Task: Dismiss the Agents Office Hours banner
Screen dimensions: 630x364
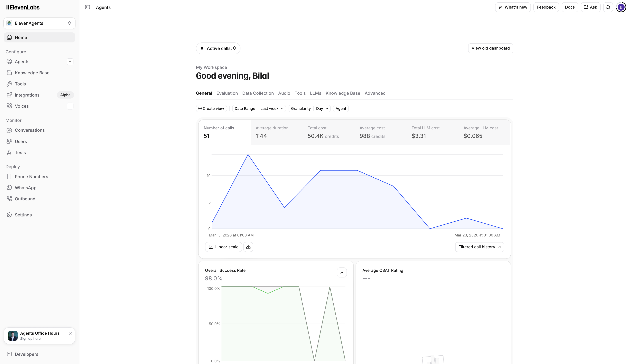Action: click(x=71, y=333)
